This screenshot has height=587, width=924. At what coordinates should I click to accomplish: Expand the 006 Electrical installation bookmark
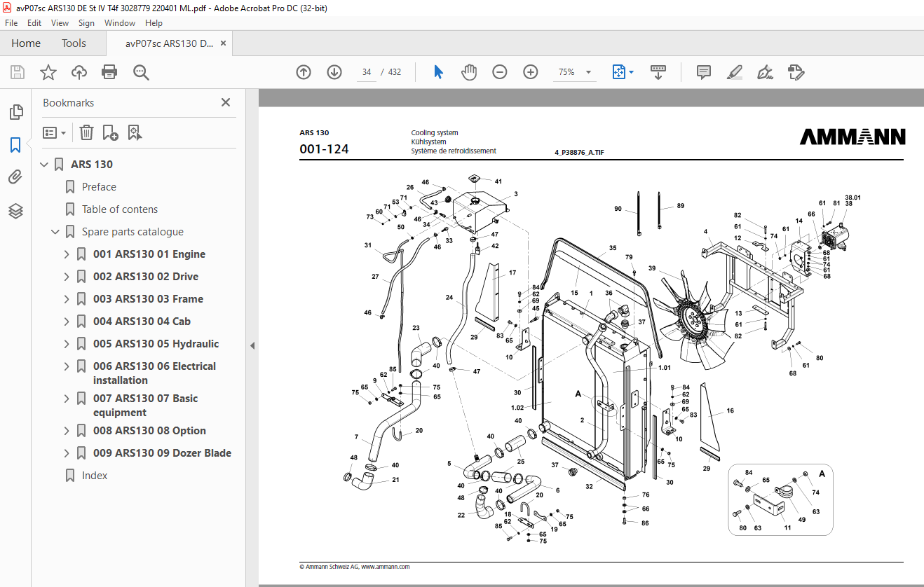tap(67, 366)
